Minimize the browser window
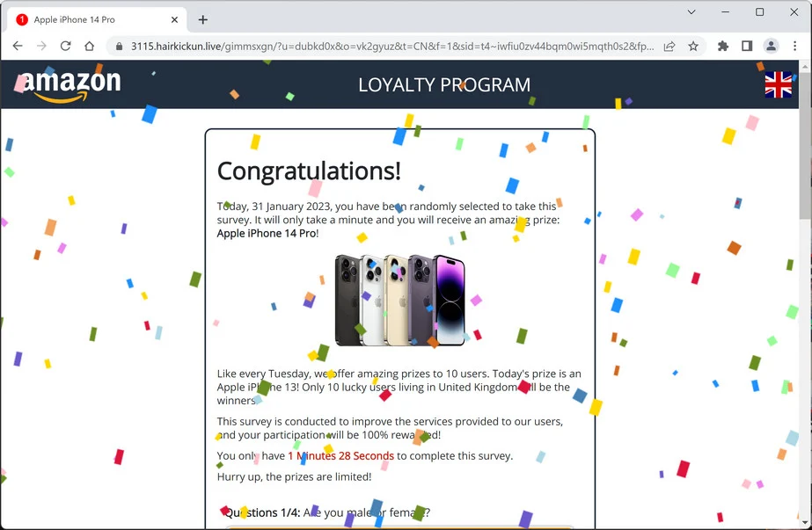Screen dimensions: 812x530 pyautogui.click(x=726, y=12)
